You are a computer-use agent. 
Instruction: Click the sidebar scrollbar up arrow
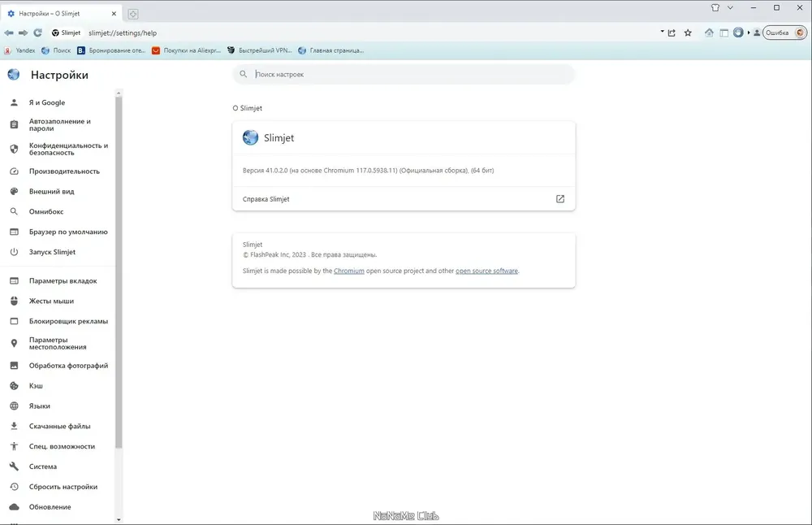pos(119,93)
